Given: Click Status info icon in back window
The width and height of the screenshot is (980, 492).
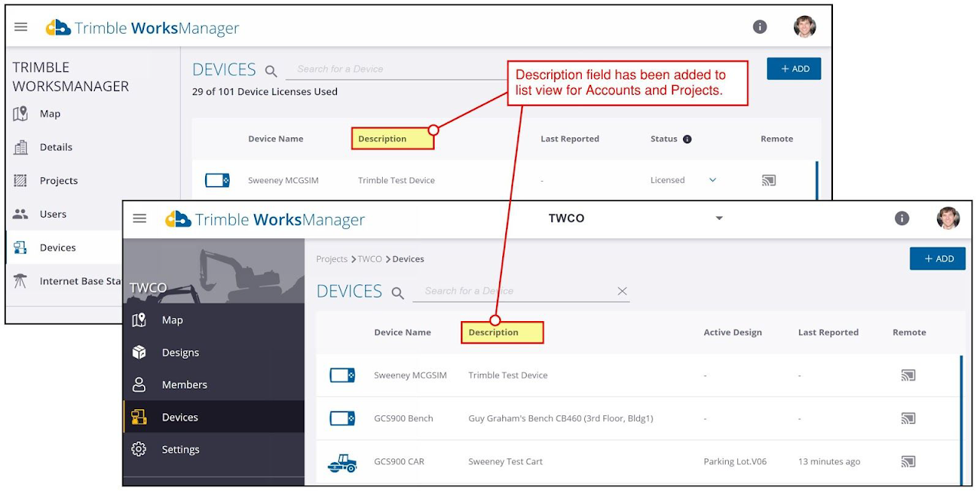Looking at the screenshot, I should coord(687,139).
